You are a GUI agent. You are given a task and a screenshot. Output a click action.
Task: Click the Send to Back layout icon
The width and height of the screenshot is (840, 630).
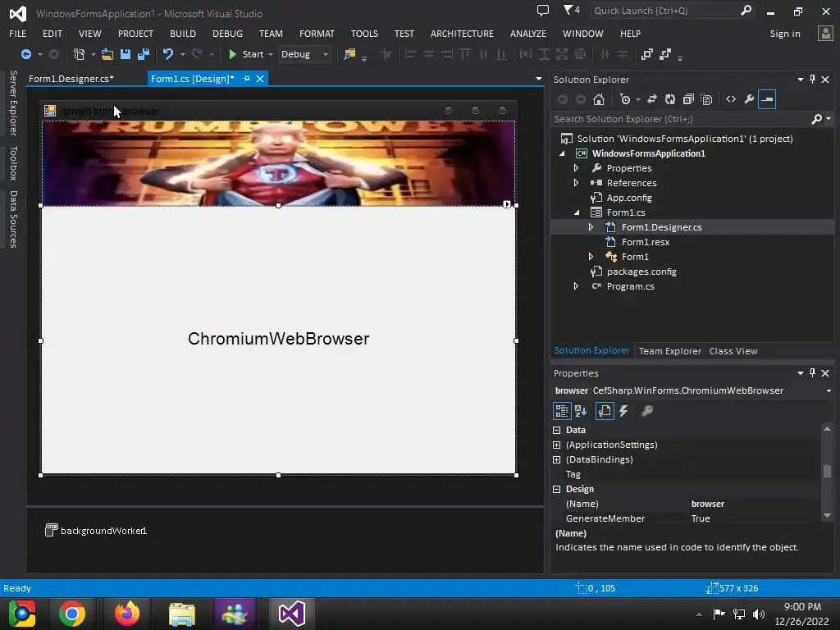coord(665,54)
